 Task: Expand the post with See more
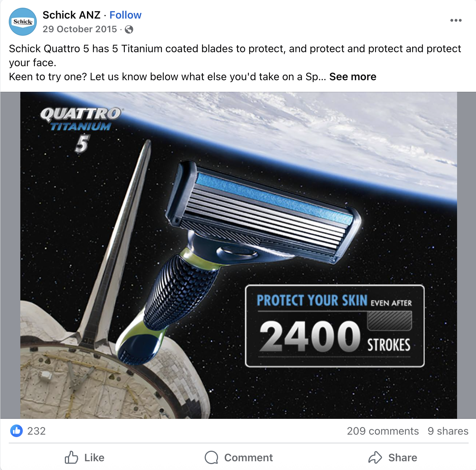pyautogui.click(x=353, y=77)
